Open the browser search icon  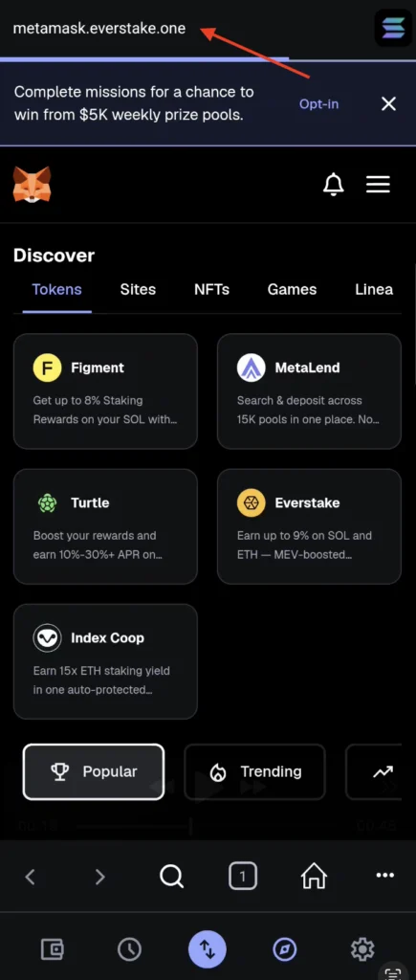(x=171, y=877)
